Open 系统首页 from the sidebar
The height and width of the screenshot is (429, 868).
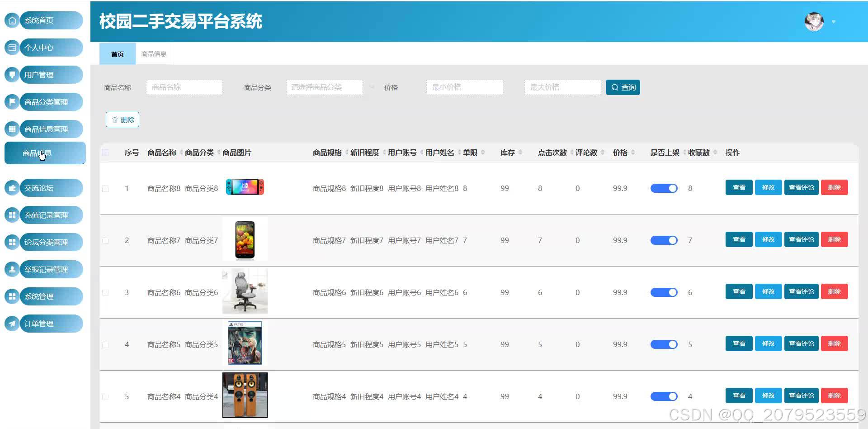click(52, 20)
